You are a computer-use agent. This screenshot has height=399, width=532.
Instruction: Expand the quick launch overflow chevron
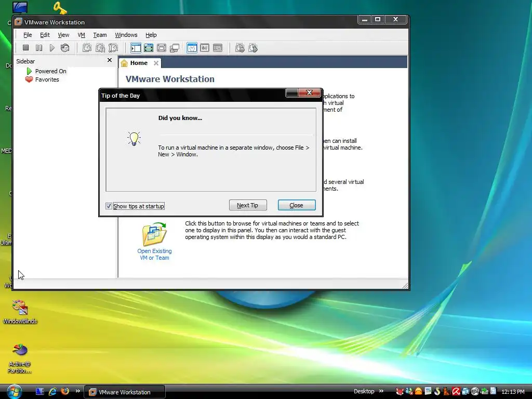click(78, 391)
